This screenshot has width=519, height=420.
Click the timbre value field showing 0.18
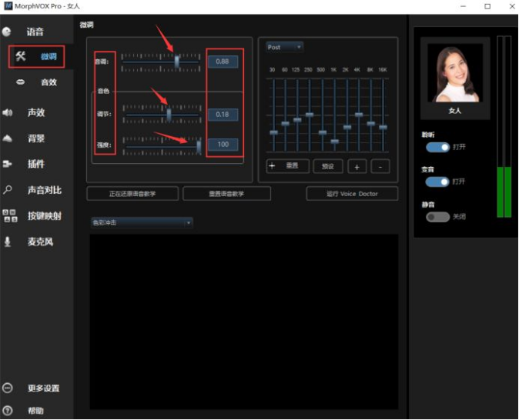pyautogui.click(x=223, y=115)
